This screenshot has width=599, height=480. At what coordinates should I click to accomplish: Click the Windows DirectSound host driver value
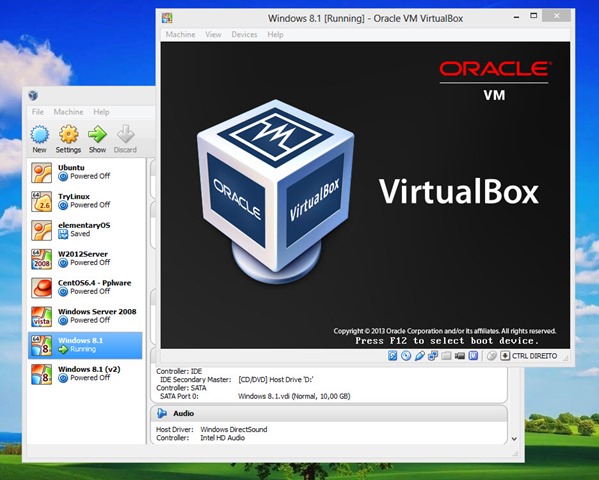(x=234, y=430)
